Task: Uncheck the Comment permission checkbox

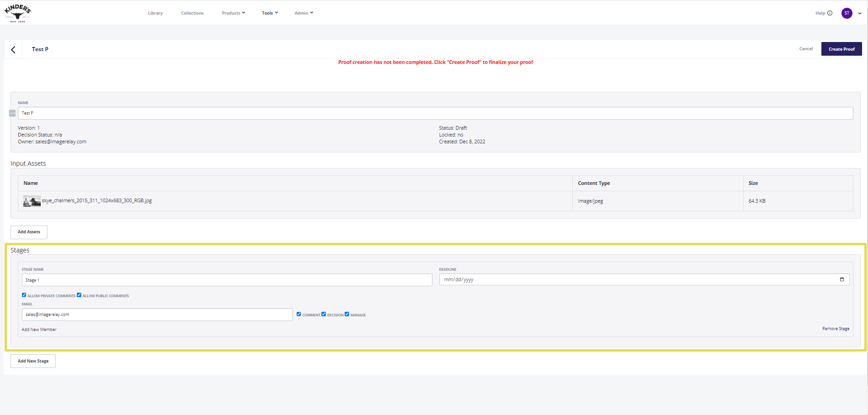Action: [299, 314]
